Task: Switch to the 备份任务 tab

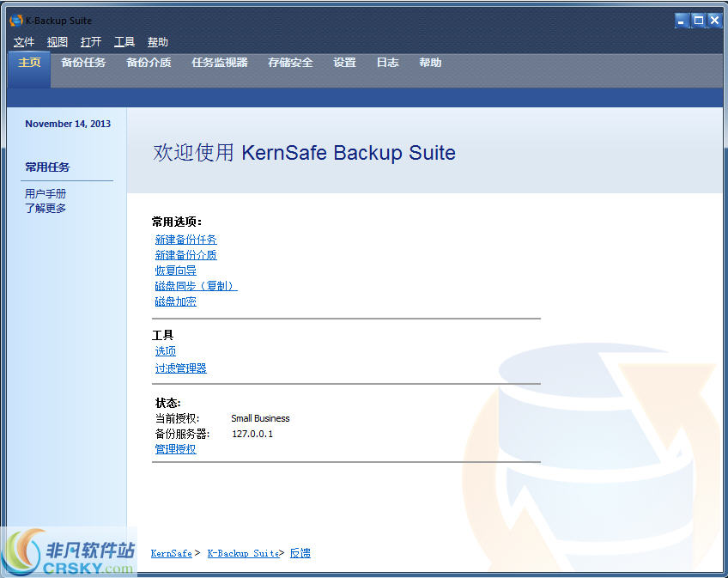Action: (83, 63)
